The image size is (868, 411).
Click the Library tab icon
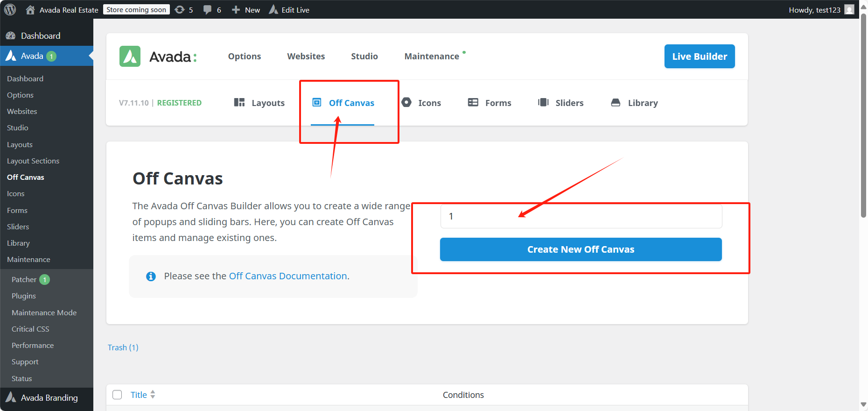tap(616, 102)
